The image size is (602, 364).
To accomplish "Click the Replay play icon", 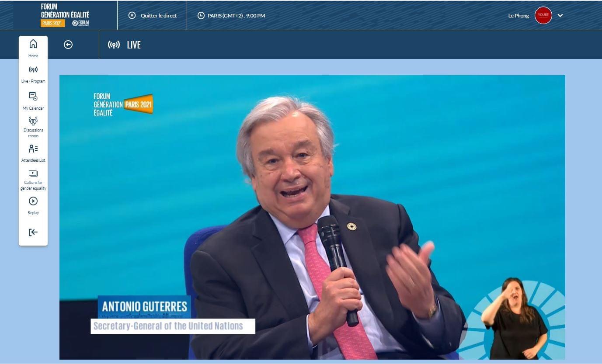I will 33,201.
